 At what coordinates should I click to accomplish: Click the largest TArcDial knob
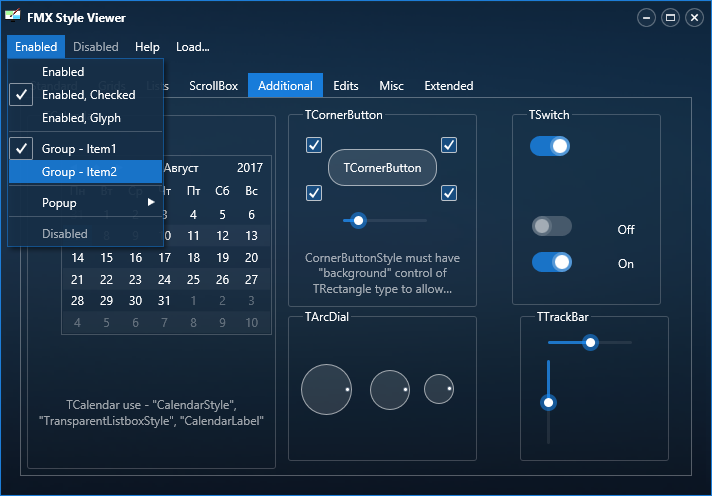coord(326,389)
